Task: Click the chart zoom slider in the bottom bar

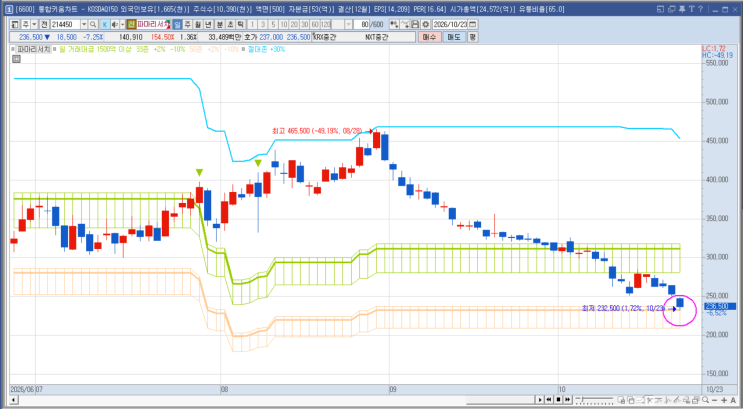Action: (594, 400)
